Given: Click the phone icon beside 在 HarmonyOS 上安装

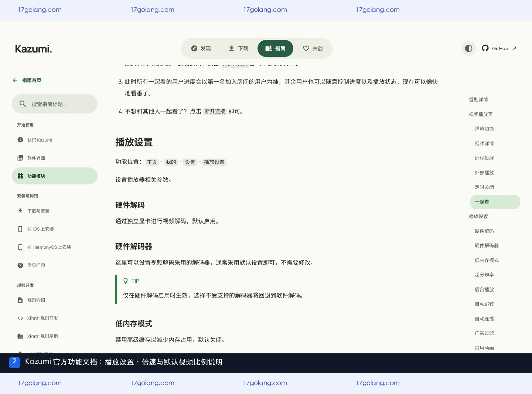Looking at the screenshot, I should [x=20, y=247].
